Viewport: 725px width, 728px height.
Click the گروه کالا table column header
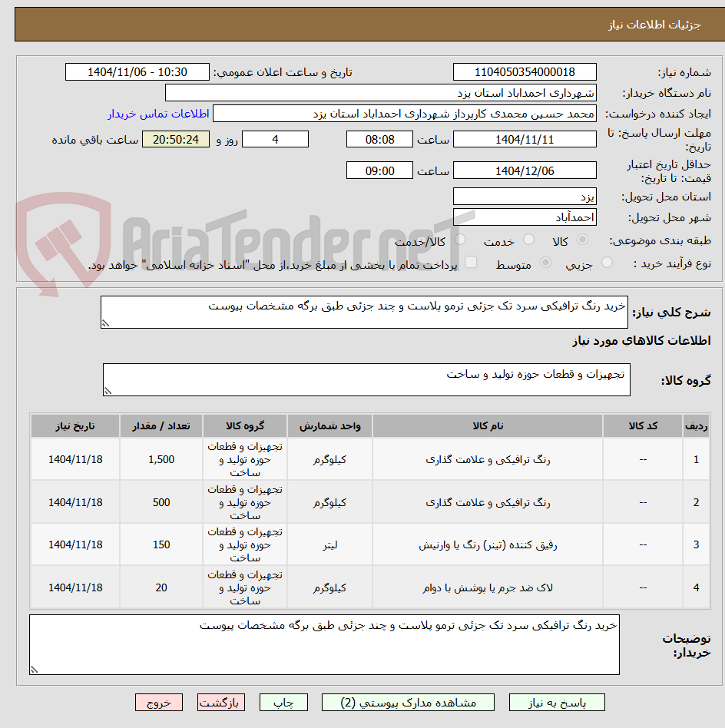[245, 425]
